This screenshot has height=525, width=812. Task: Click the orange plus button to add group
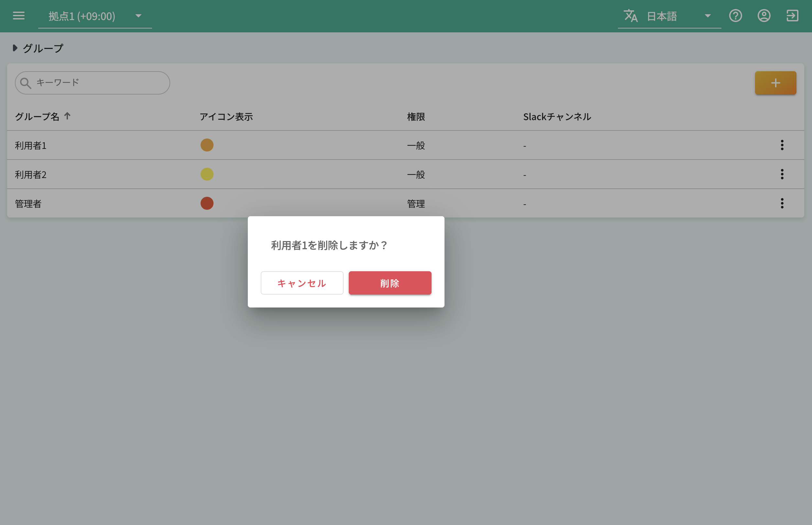pos(775,83)
